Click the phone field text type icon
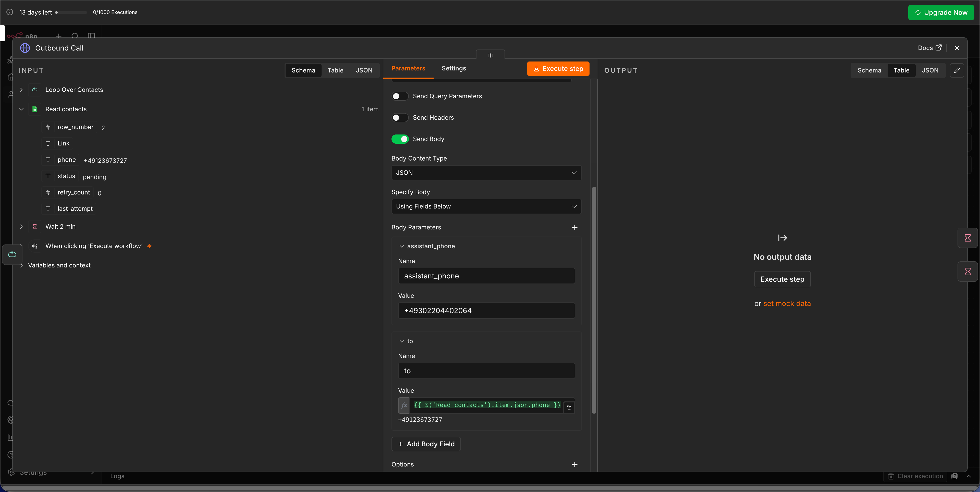 [48, 160]
